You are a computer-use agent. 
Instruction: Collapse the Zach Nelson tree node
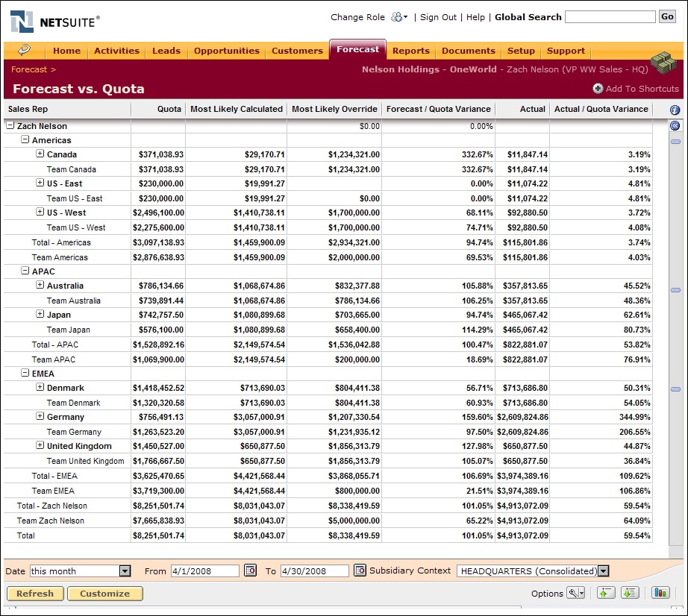tap(10, 125)
